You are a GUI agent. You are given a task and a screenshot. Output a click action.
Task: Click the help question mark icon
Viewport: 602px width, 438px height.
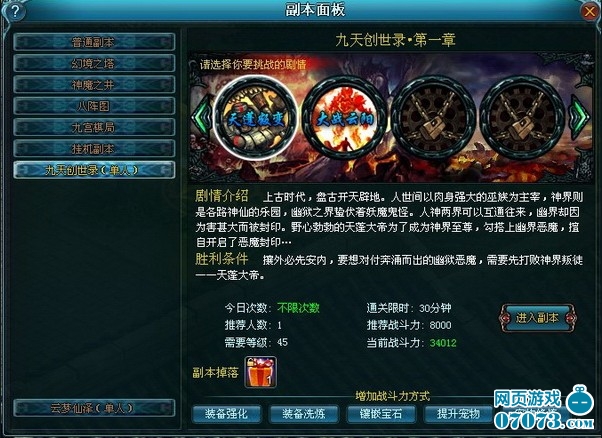(x=14, y=12)
